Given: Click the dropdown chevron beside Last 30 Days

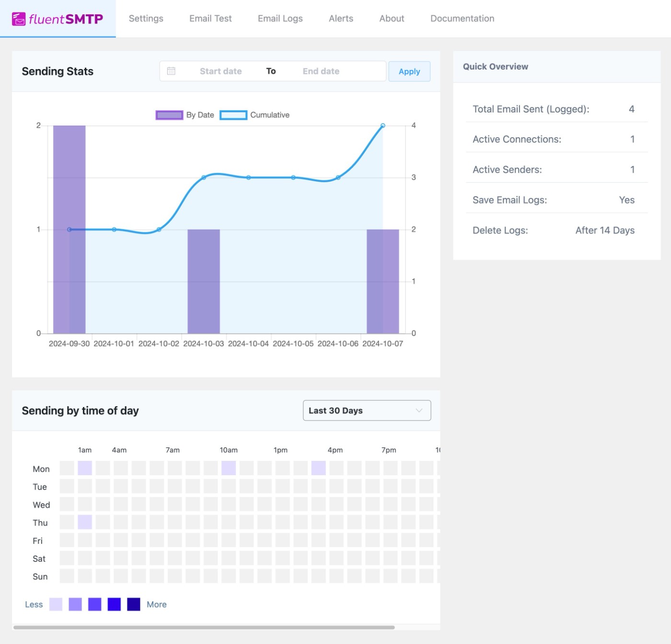Looking at the screenshot, I should click(419, 410).
